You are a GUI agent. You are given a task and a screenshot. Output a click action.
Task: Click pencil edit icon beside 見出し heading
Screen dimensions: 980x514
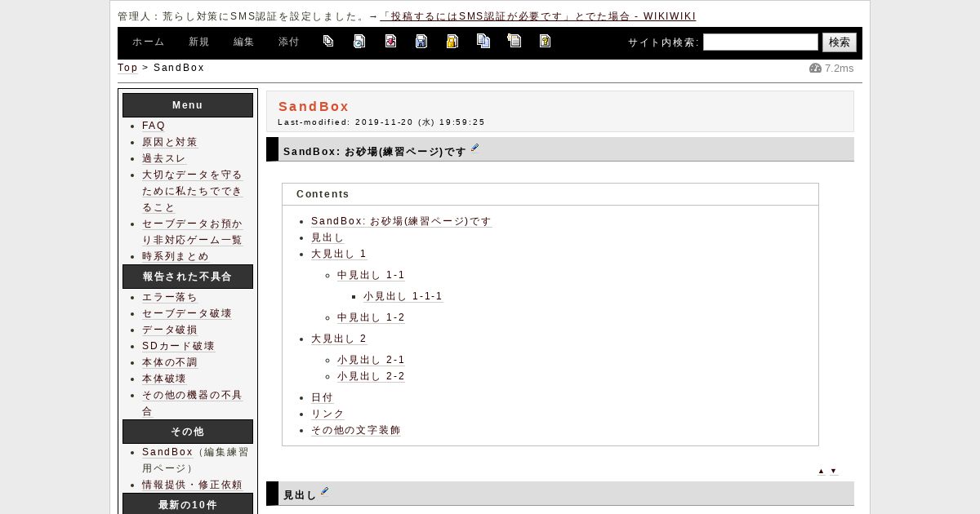(x=324, y=491)
